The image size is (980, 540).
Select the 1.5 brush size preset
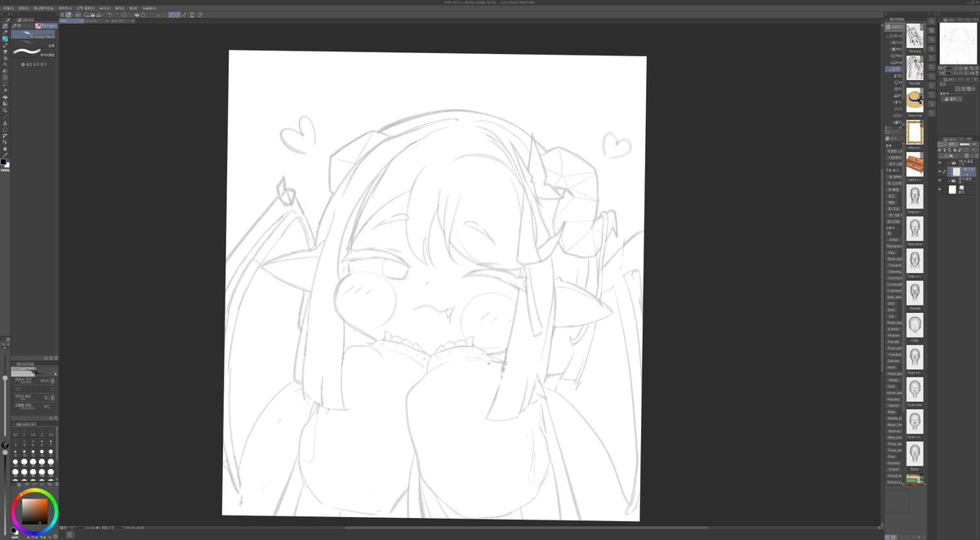tap(33, 435)
